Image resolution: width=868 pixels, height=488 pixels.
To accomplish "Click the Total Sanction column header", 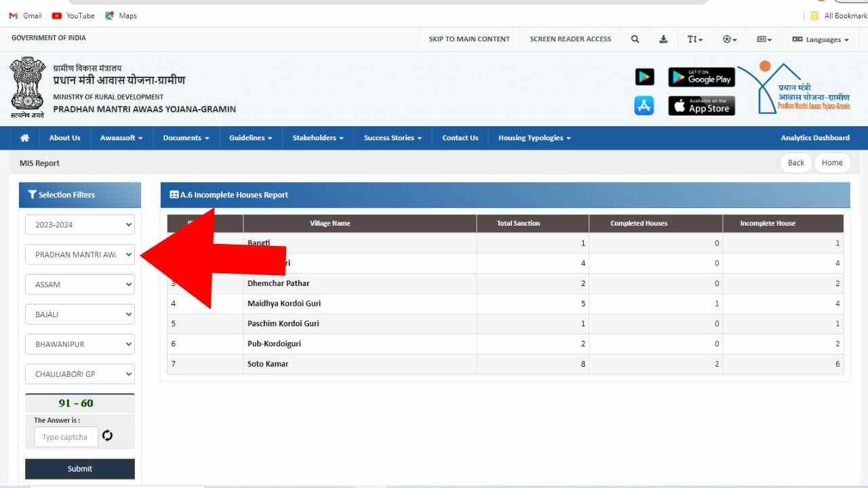I will 518,224.
